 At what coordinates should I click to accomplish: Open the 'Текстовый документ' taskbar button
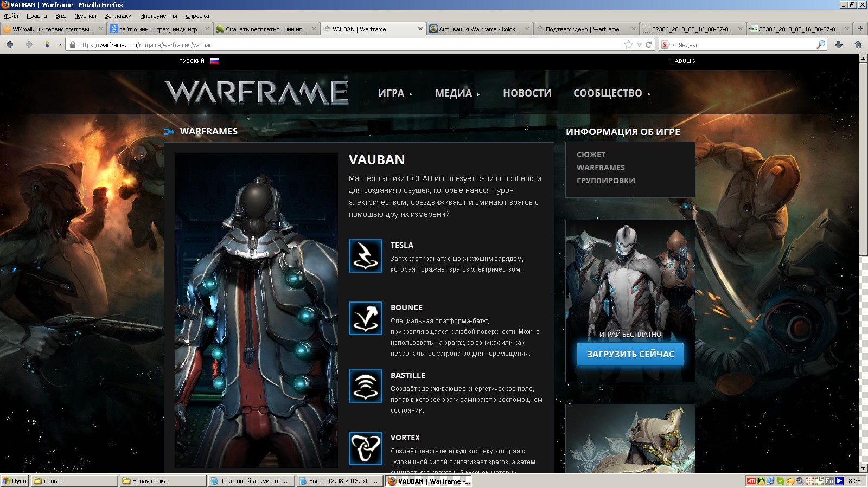[252, 481]
